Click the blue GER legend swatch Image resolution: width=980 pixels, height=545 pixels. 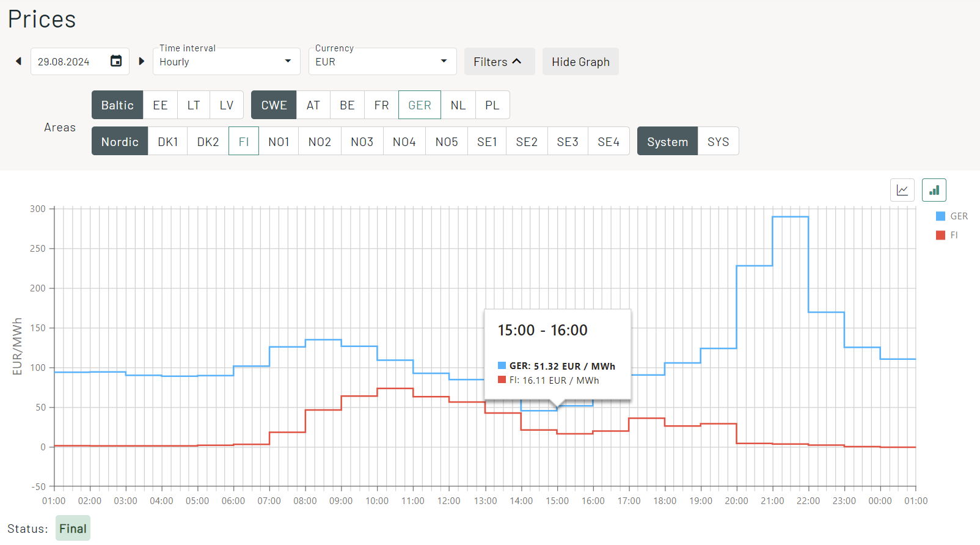point(940,216)
